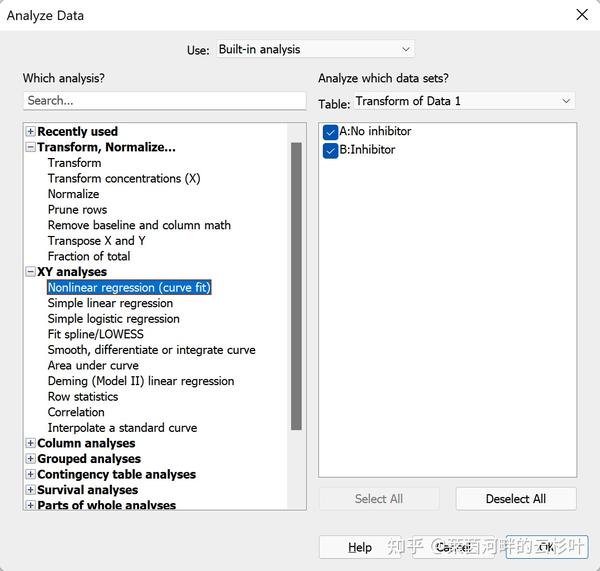Pick Interpolate a standard curve
The image size is (600, 571).
(x=122, y=428)
